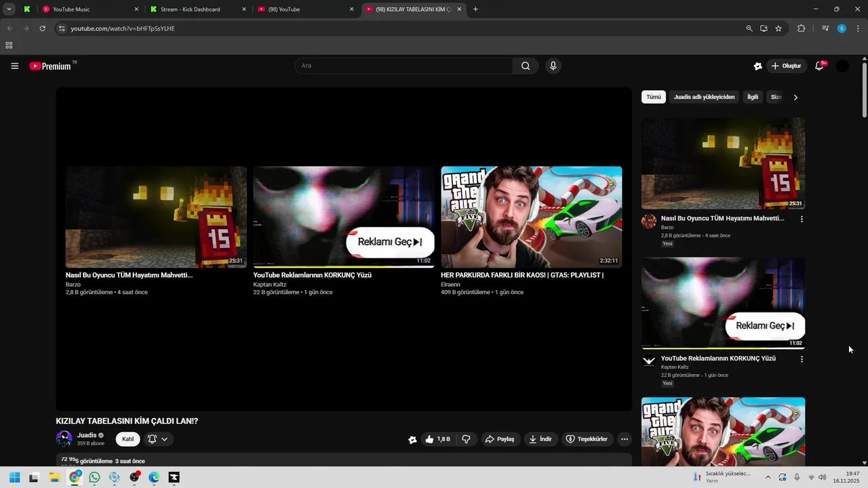The image size is (868, 488).
Task: Toggle the subscription notification bell for Juadis
Action: click(x=152, y=439)
